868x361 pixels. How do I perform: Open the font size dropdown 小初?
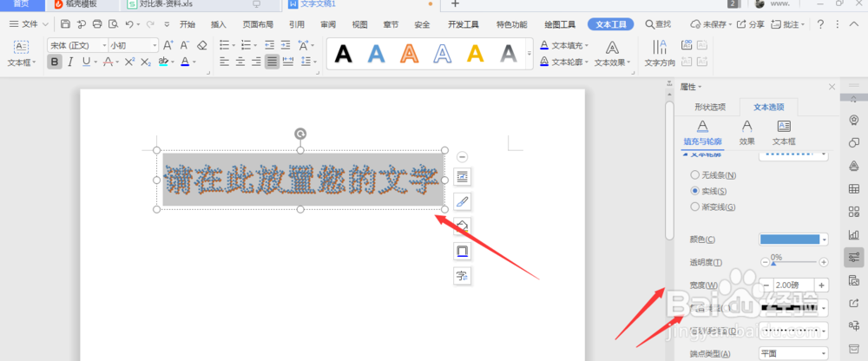point(134,45)
